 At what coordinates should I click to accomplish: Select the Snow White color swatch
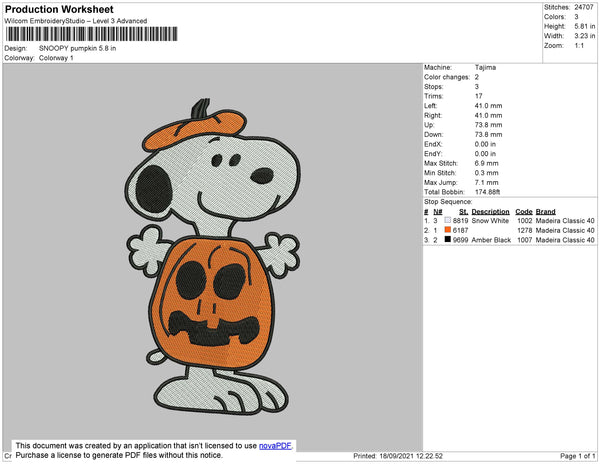coord(448,220)
